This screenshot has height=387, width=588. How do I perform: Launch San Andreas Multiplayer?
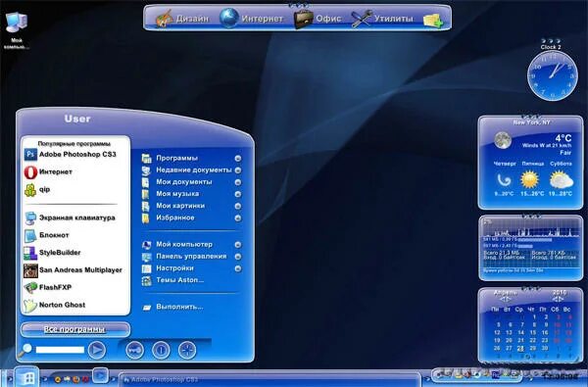coord(73,270)
